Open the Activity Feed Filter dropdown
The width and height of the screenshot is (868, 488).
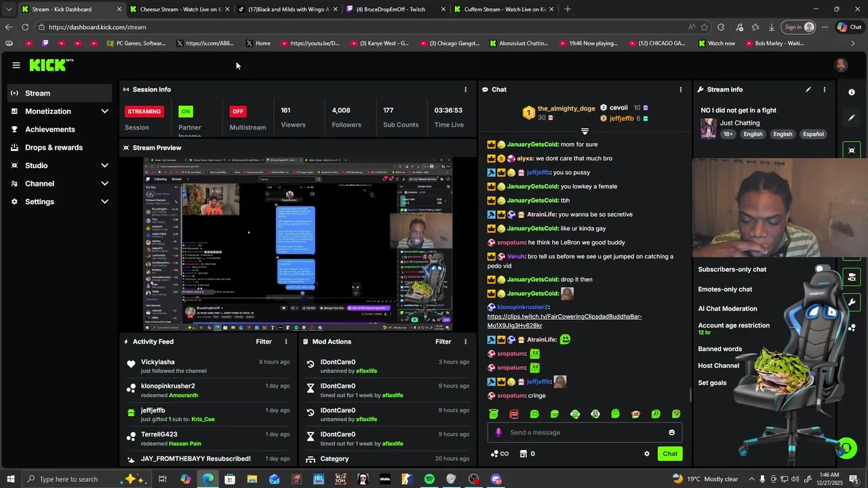pyautogui.click(x=264, y=342)
